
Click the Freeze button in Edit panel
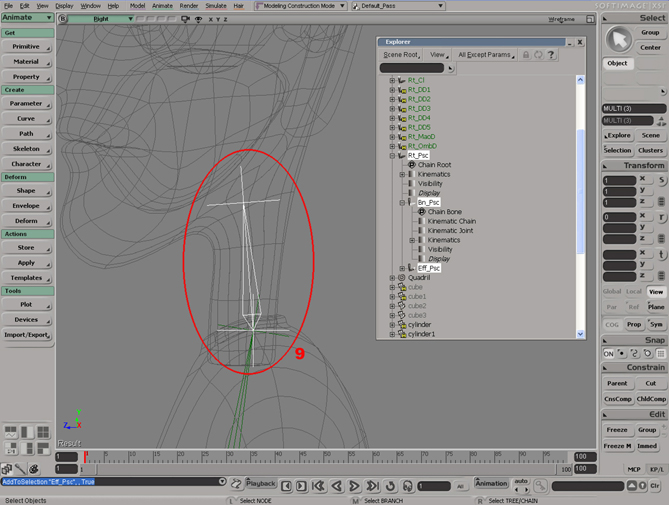coord(617,430)
